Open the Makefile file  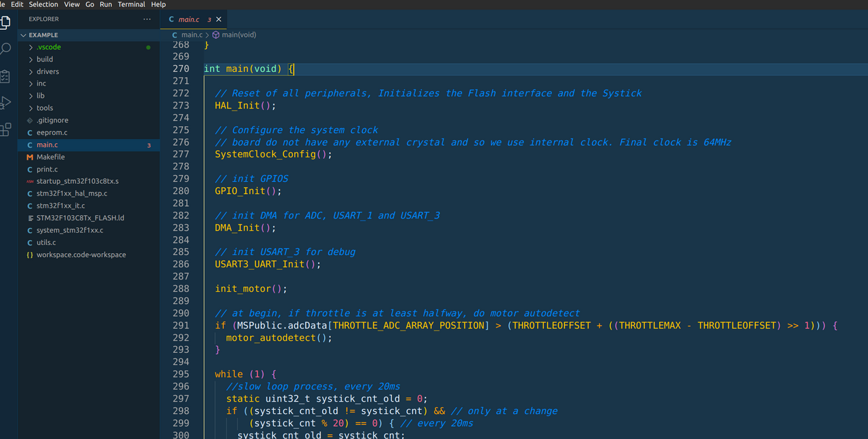pyautogui.click(x=51, y=157)
